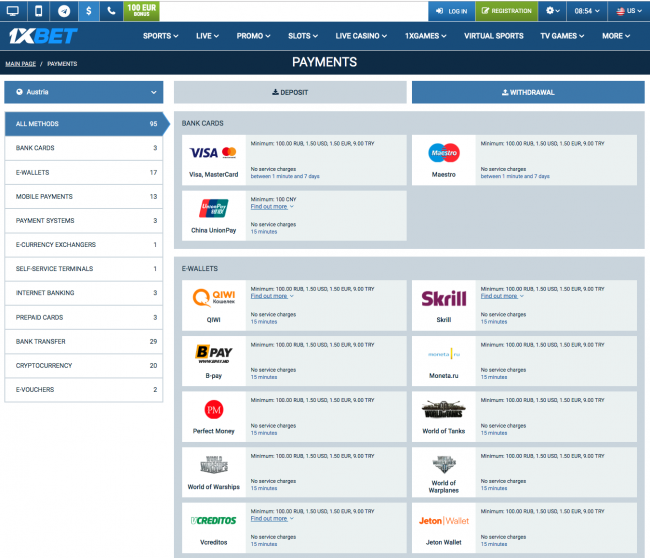This screenshot has width=650, height=558.
Task: Click the desktop app monitor icon
Action: coord(13,11)
